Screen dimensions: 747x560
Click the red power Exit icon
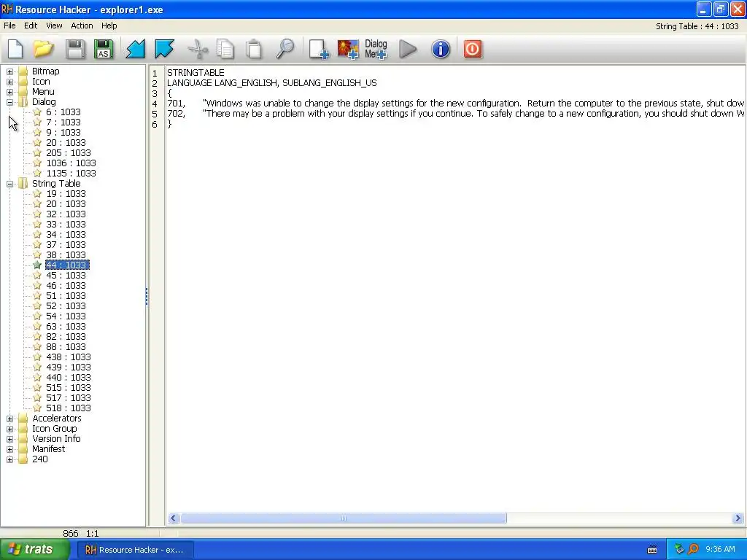pyautogui.click(x=473, y=49)
